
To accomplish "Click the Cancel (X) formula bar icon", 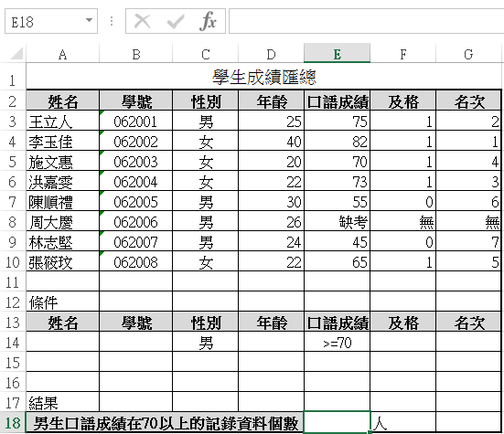I will tap(142, 22).
